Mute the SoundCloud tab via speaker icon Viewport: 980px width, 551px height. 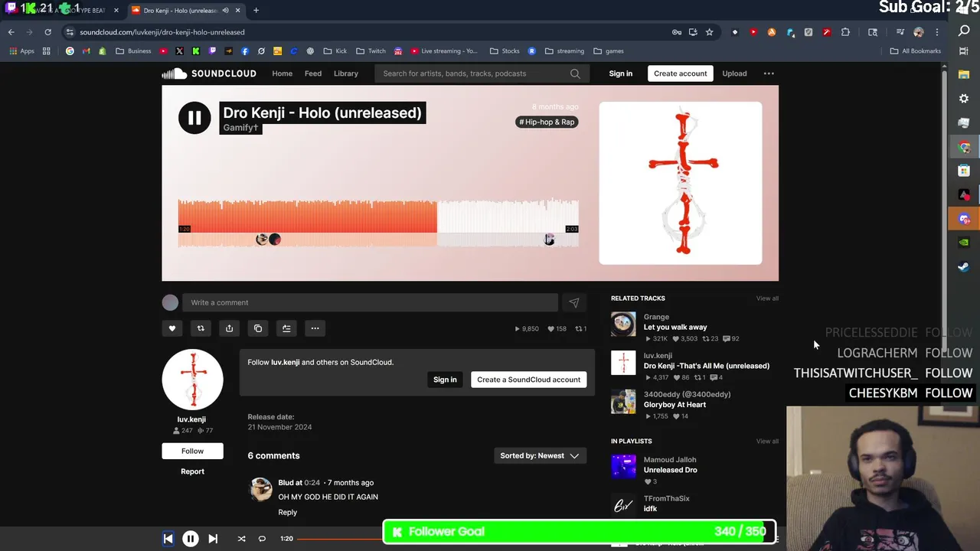pyautogui.click(x=225, y=10)
